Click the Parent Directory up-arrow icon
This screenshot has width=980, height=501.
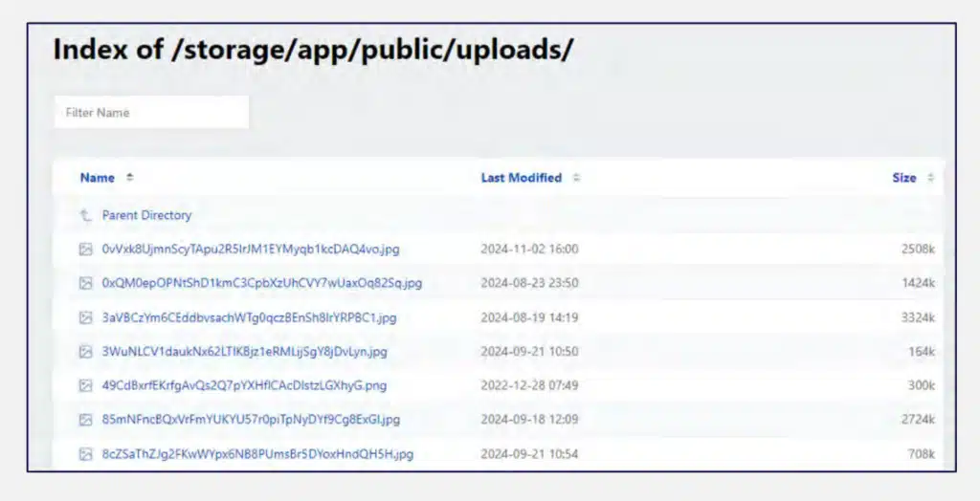pyautogui.click(x=85, y=215)
